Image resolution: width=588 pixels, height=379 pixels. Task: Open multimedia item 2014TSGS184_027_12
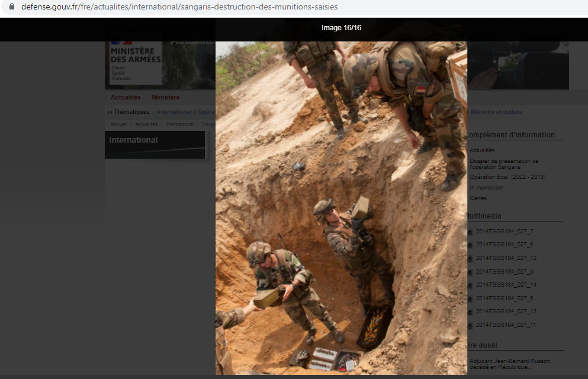coord(506,258)
